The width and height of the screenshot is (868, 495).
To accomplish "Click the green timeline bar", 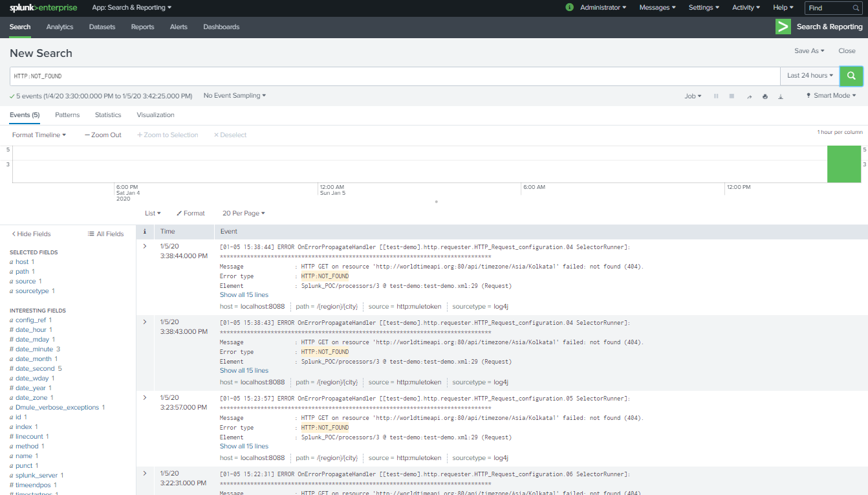I will (844, 164).
